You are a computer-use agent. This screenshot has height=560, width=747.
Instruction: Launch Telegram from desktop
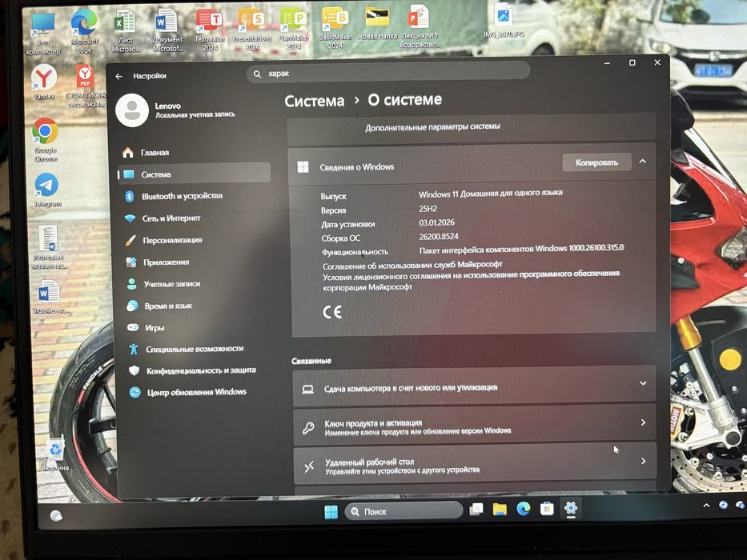pyautogui.click(x=46, y=190)
